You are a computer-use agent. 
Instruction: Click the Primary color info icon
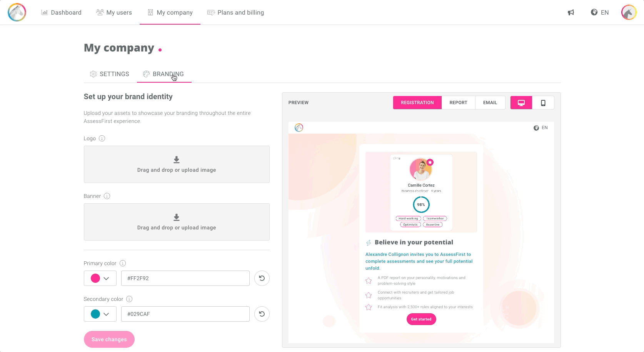(123, 263)
